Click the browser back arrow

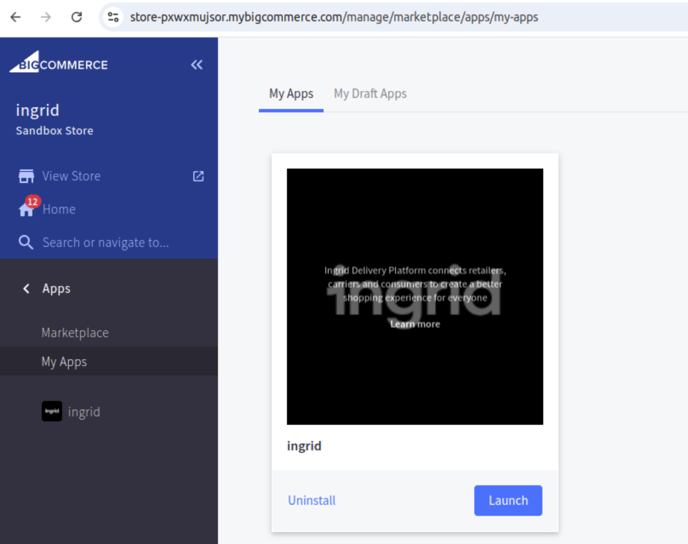[15, 17]
